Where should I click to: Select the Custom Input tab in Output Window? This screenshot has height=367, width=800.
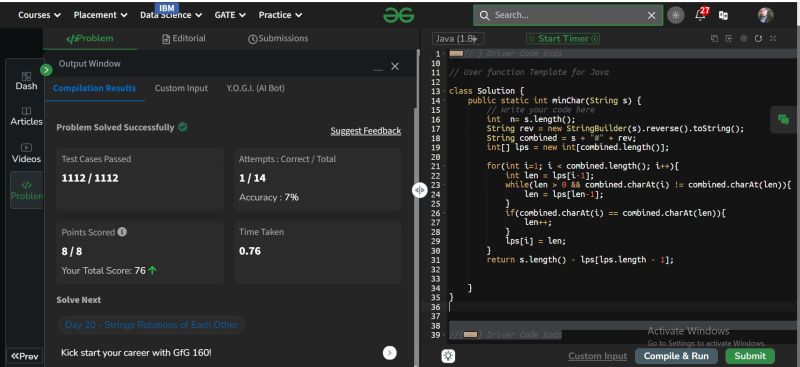tap(181, 88)
